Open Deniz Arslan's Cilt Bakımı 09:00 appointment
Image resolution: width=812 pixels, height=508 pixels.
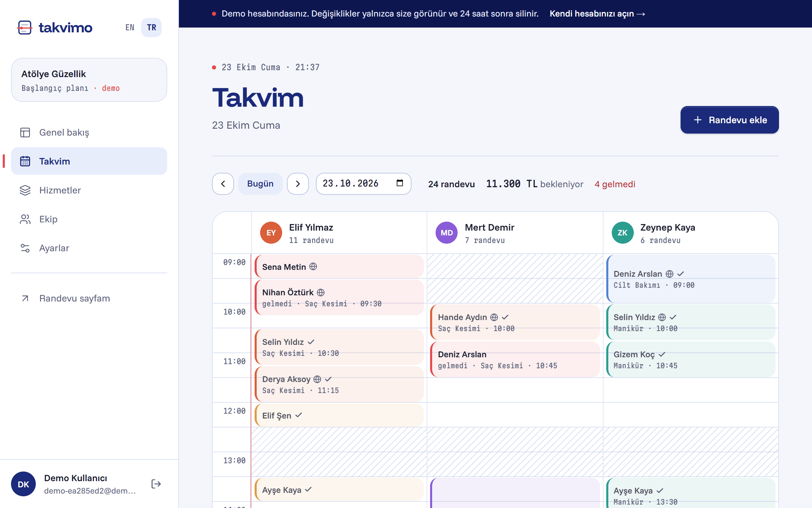coord(691,279)
